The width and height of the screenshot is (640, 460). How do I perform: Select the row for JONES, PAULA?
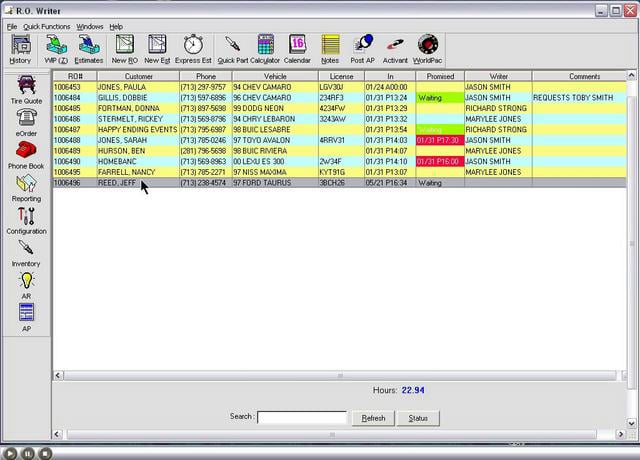pyautogui.click(x=340, y=87)
